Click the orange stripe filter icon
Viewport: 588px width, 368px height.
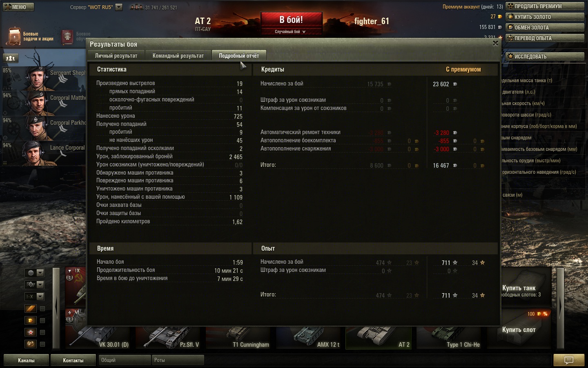(x=31, y=309)
